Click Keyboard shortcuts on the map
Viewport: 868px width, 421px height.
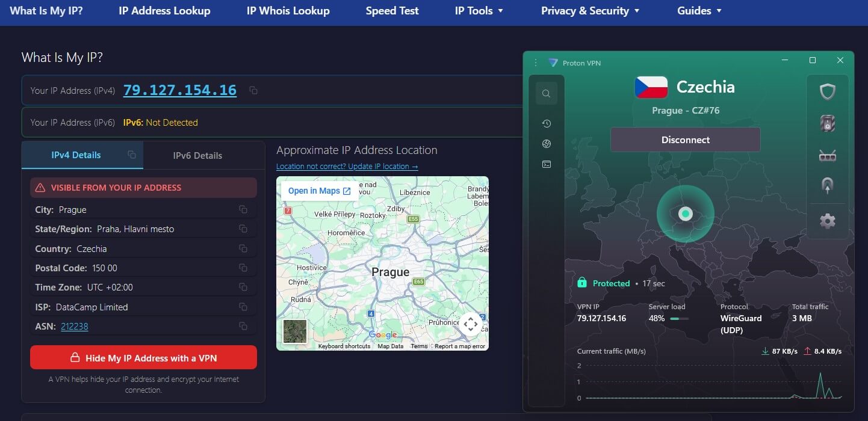[x=344, y=346]
